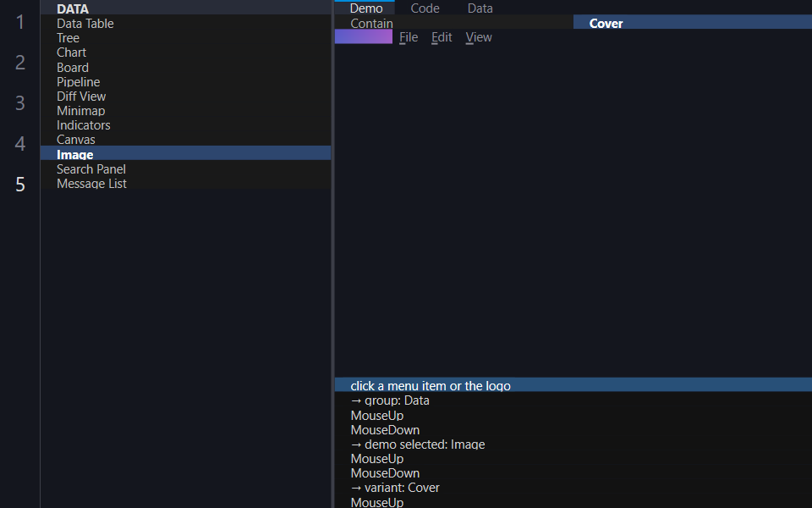The width and height of the screenshot is (812, 508).
Task: Click active group number 5 in sidebar
Action: [x=20, y=184]
